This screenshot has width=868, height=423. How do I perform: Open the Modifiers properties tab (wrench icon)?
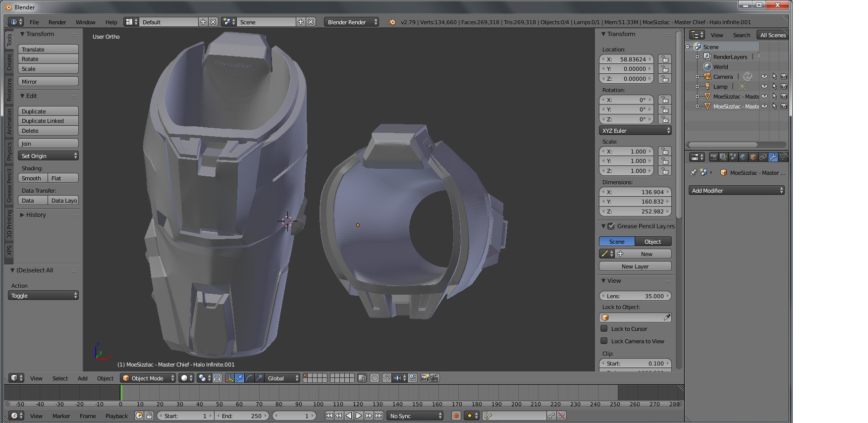(773, 157)
